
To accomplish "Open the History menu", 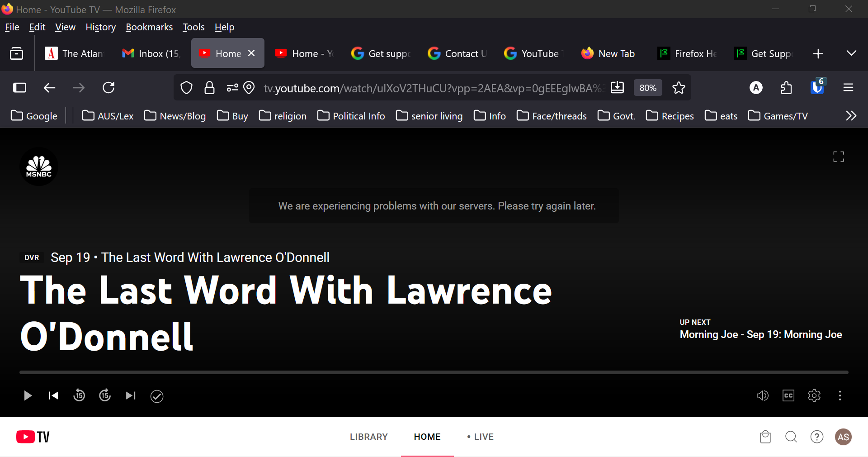I will pos(100,27).
